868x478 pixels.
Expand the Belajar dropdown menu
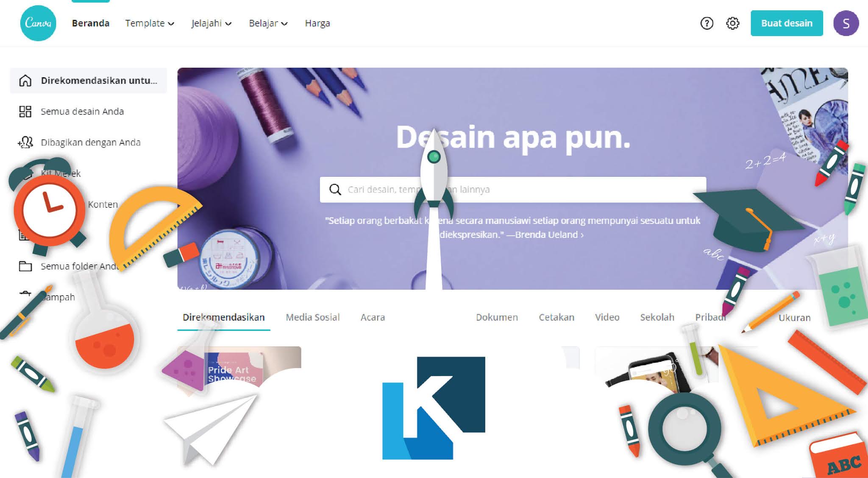(268, 23)
